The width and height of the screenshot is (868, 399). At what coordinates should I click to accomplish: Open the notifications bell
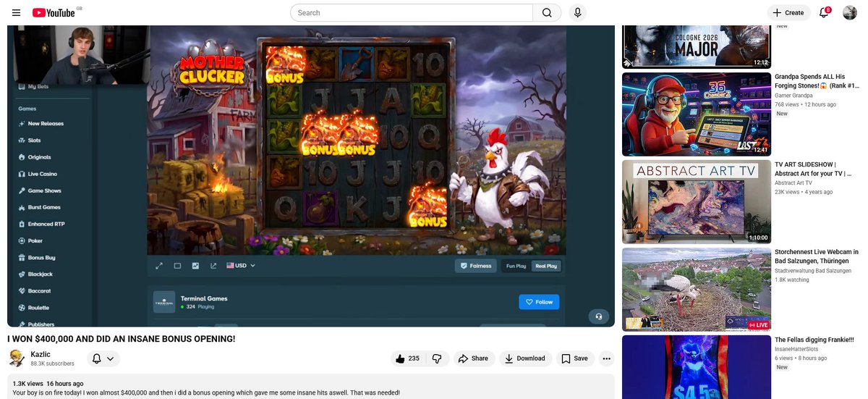click(x=824, y=12)
